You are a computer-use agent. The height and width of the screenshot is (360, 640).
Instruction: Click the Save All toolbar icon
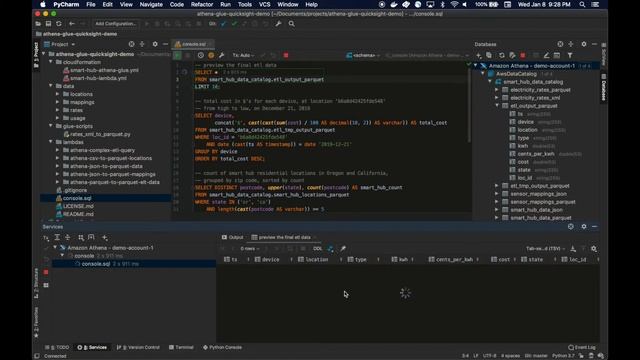click(48, 24)
